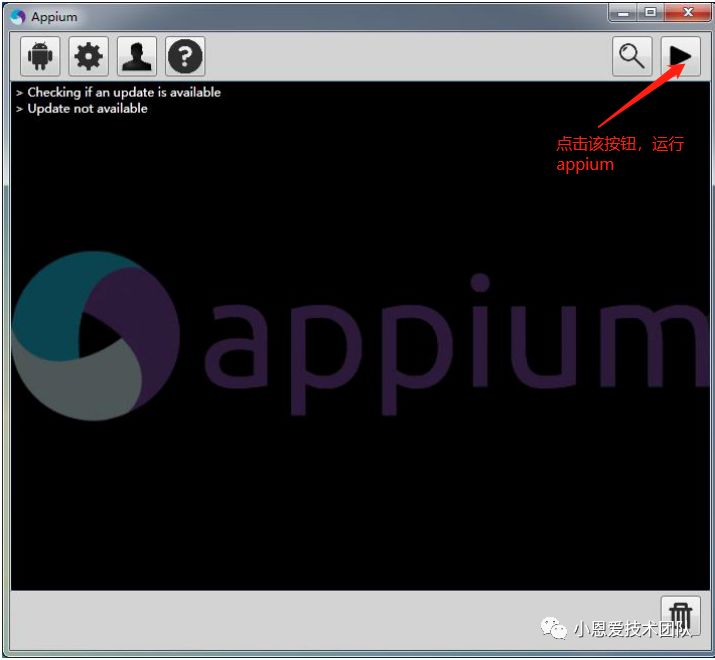Screen dimensions: 715x660
Task: Open General Settings gear icon
Action: pyautogui.click(x=88, y=56)
